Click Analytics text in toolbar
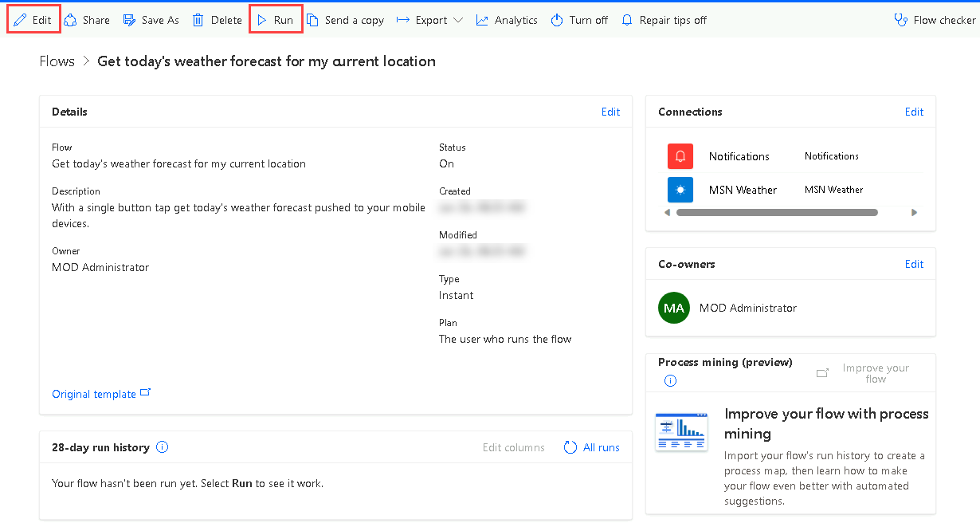This screenshot has width=980, height=527. 515,20
